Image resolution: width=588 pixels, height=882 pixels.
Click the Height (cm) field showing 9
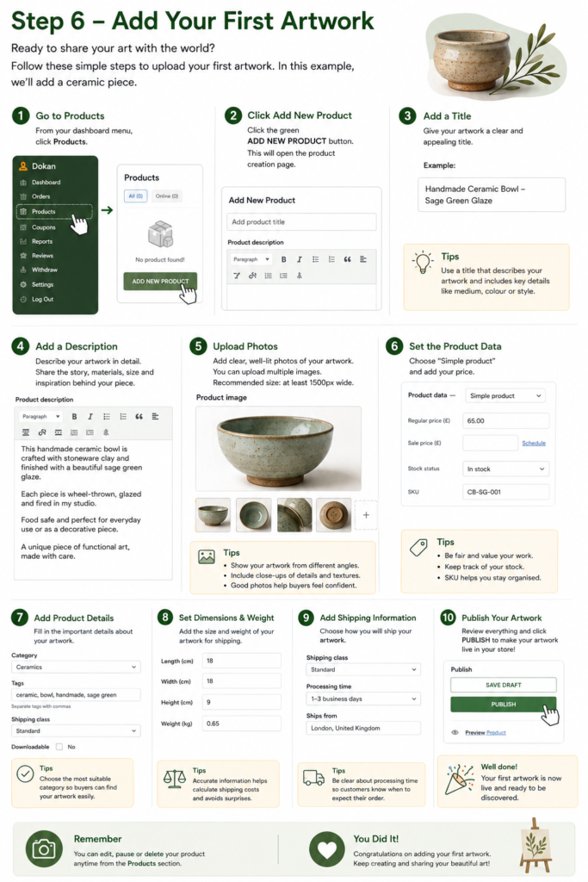pyautogui.click(x=242, y=702)
